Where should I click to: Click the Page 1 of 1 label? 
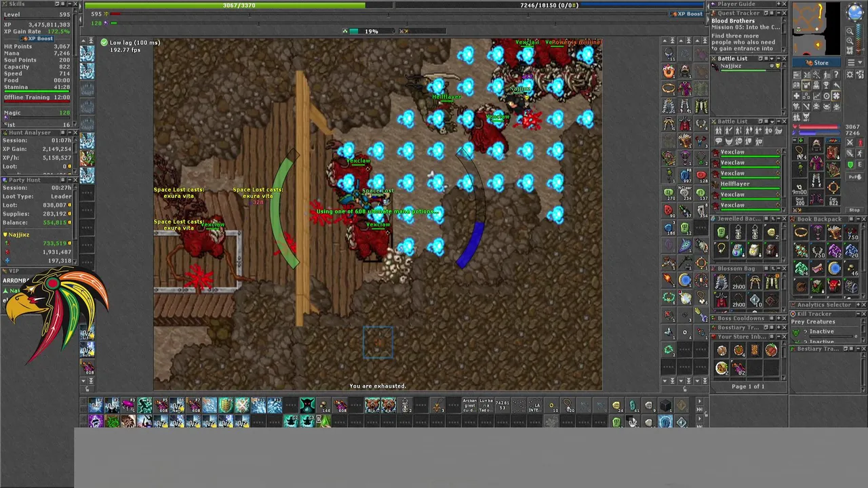tap(748, 386)
